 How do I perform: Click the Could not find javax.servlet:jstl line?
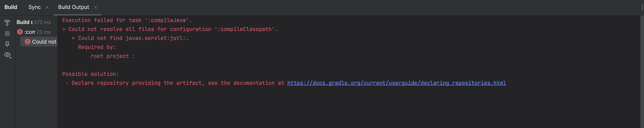130,38
